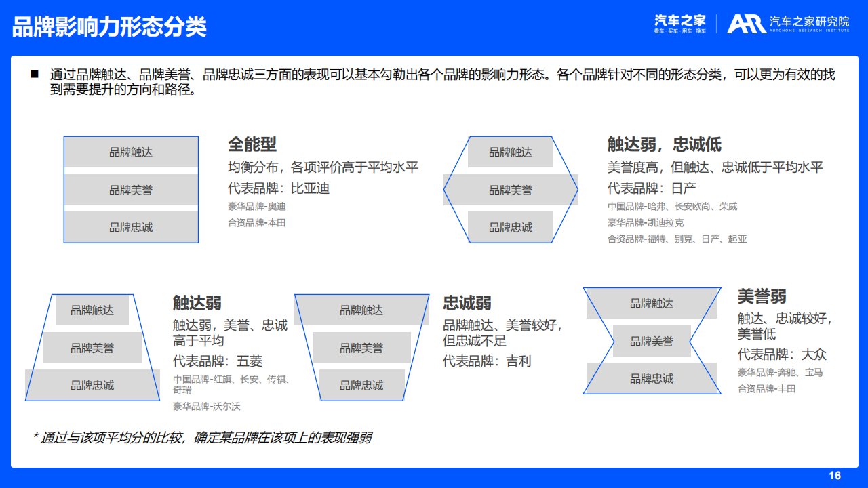Viewport: 868px width, 488px height.
Task: Click 品牌触达 box in the inverted trapezoid diagram
Action: (361, 310)
